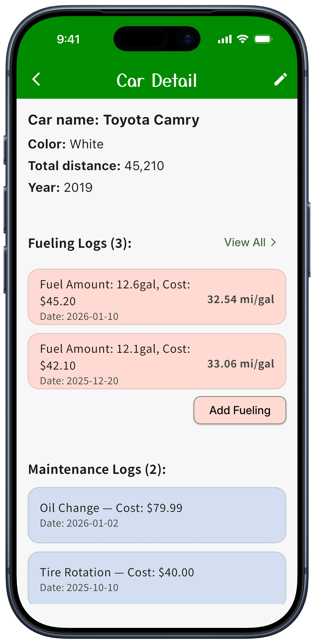The width and height of the screenshot is (314, 644).
Task: Select the Oil Change maintenance entry
Action: [x=157, y=515]
